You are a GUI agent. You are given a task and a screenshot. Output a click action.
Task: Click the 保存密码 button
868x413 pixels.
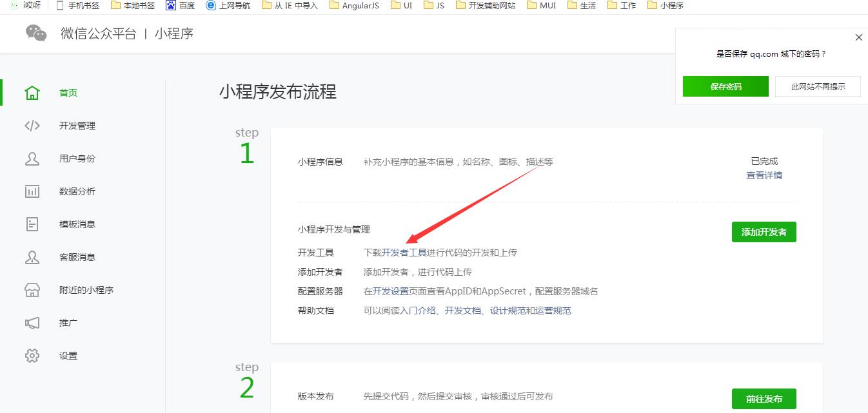(725, 86)
